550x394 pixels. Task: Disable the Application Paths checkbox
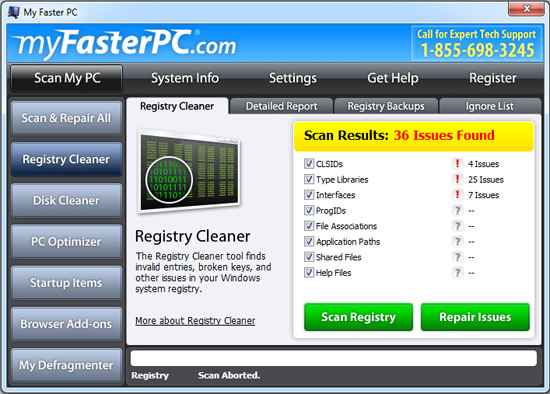pyautogui.click(x=309, y=242)
